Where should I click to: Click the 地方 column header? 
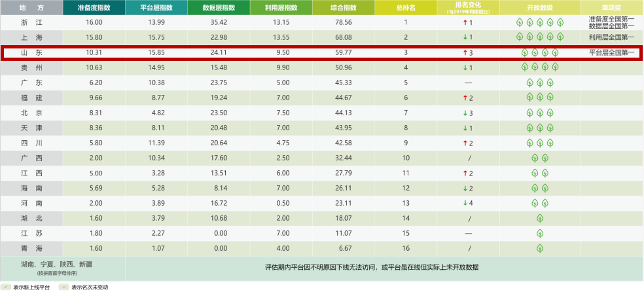tap(31, 8)
